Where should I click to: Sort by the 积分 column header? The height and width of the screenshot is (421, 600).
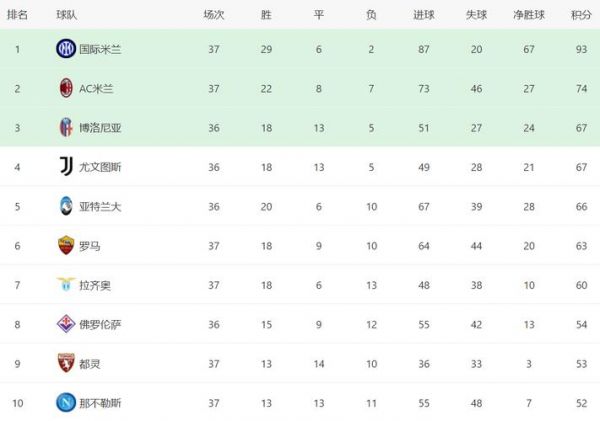tap(581, 15)
